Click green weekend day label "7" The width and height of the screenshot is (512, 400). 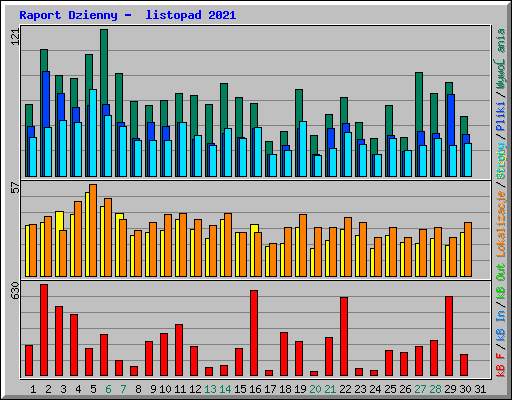point(123,389)
